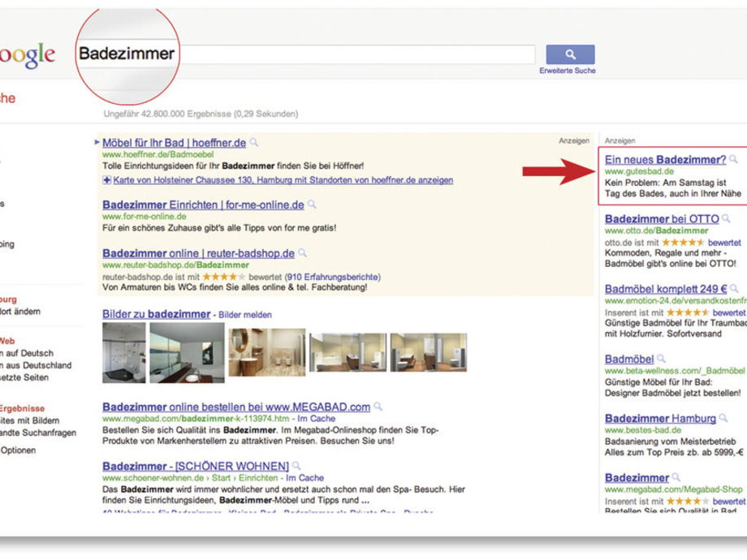Click preview magnifier beside last 'Badezimmer' megabad ad
This screenshot has width=747, height=560.
click(676, 477)
